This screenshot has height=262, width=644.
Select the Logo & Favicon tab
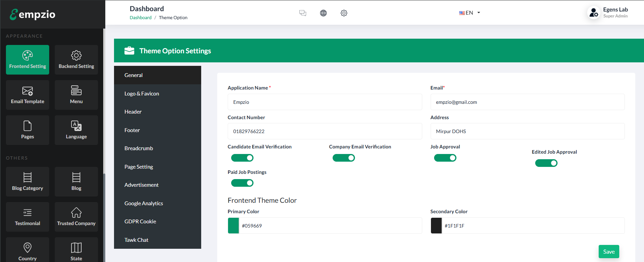(142, 93)
